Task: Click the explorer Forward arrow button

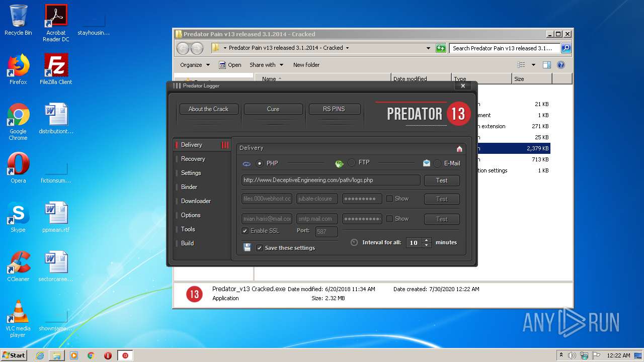Action: pyautogui.click(x=197, y=48)
